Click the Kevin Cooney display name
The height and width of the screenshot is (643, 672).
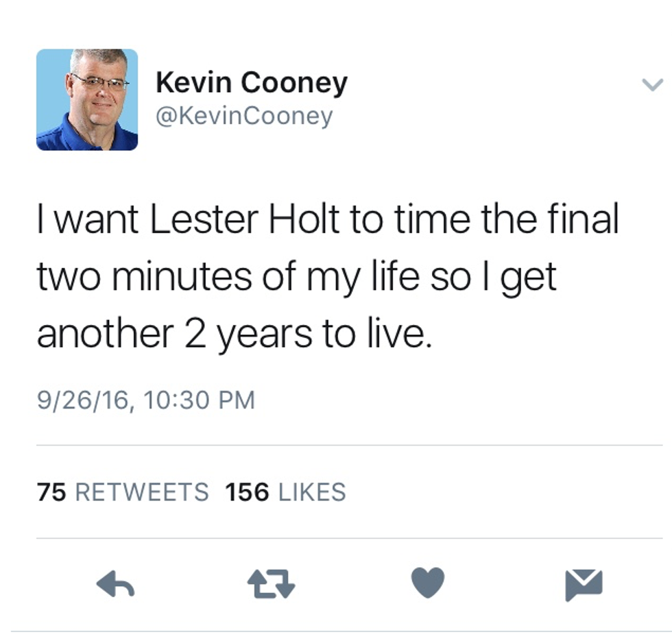pos(252,84)
